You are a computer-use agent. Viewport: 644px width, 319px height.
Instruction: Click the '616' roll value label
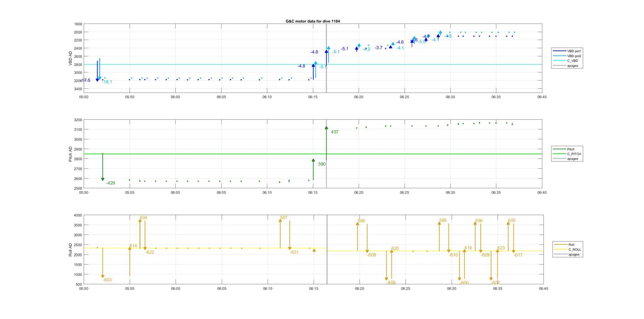click(468, 248)
